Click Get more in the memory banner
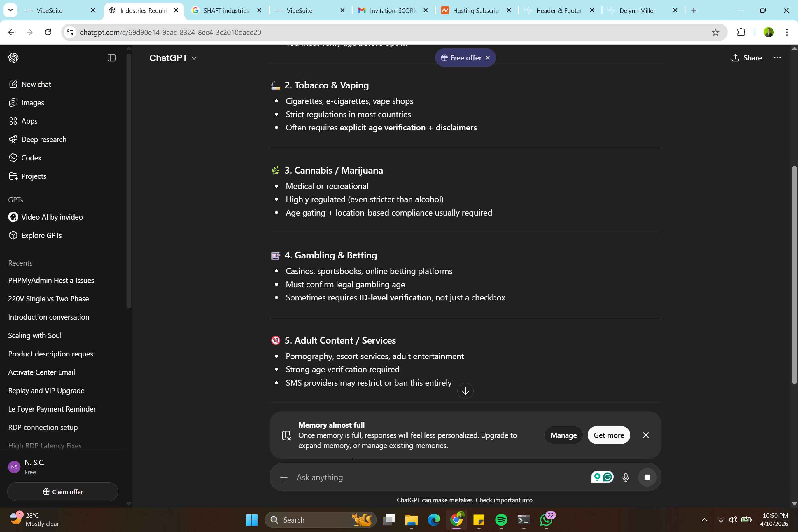 tap(609, 435)
